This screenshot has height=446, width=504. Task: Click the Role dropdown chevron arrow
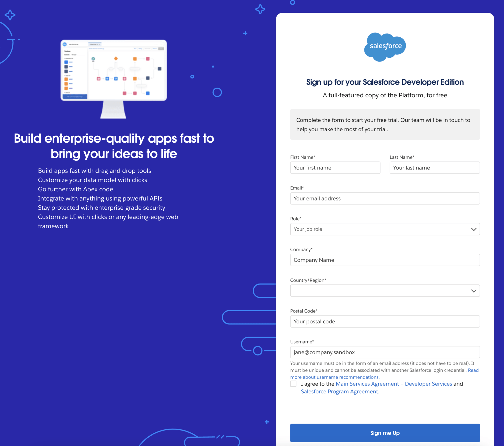(x=473, y=229)
